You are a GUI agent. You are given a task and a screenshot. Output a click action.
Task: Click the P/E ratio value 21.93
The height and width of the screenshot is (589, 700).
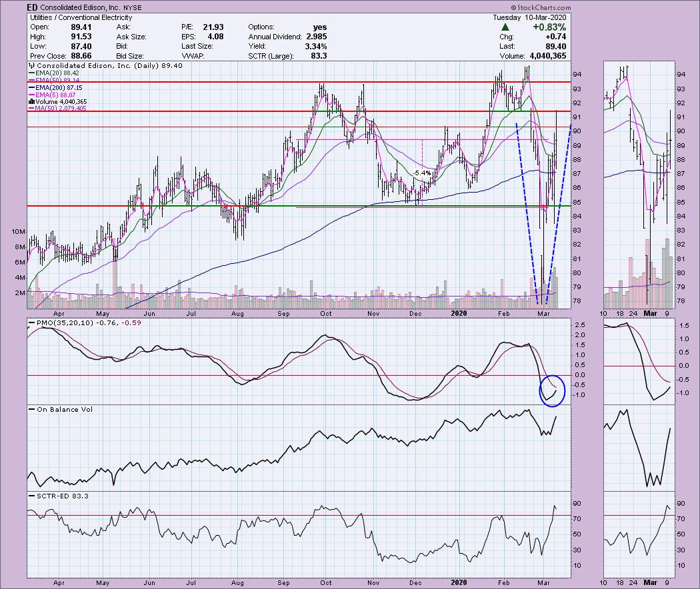pyautogui.click(x=213, y=27)
